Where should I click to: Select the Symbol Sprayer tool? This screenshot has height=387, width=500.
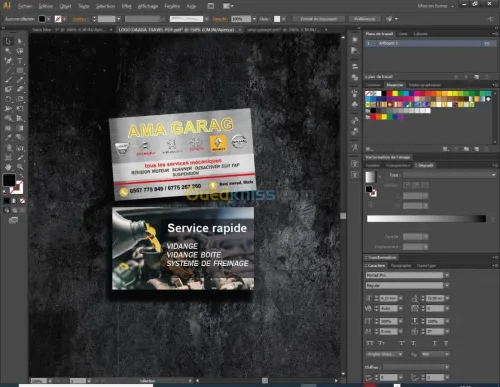(8, 148)
